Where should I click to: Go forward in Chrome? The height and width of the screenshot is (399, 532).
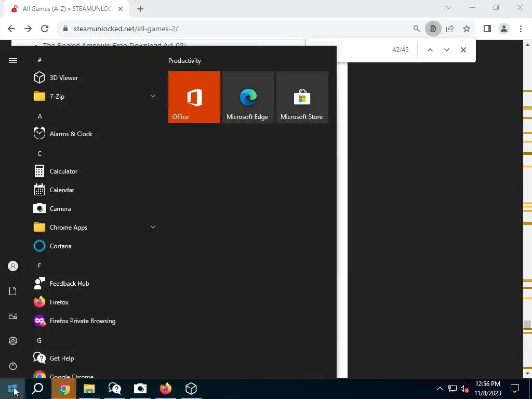click(x=28, y=29)
